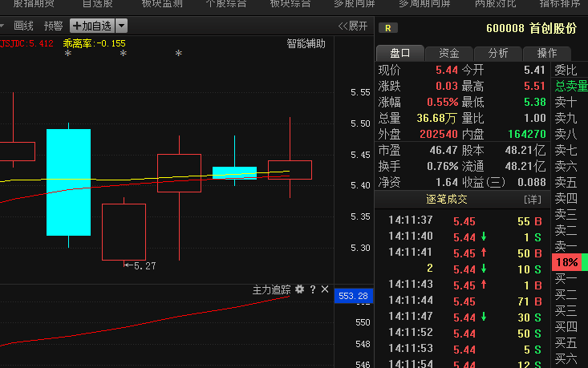Viewport: 588px width, 368px height.
Task: Click the 内盘 164270 value
Action: pyautogui.click(x=527, y=134)
